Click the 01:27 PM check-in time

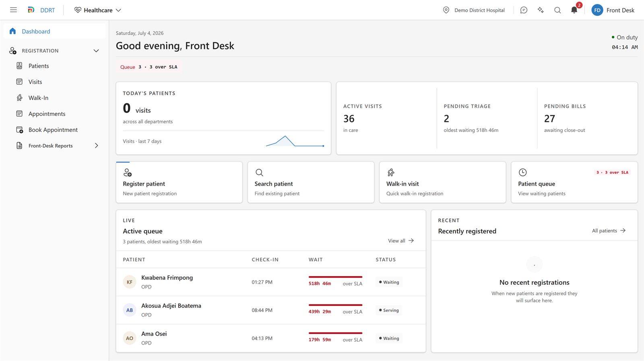coord(262,282)
